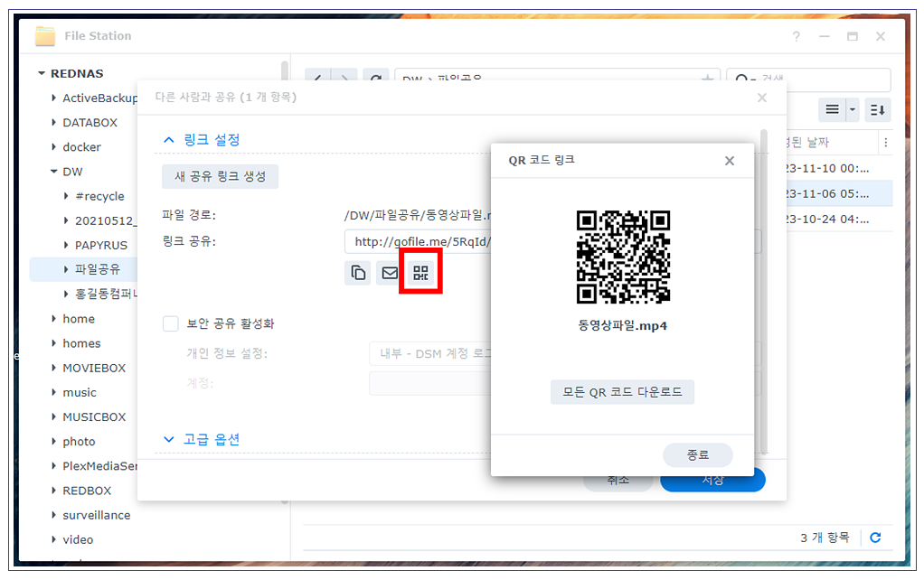Click the sort order icon
Image resolution: width=924 pixels, height=580 pixels.
pos(878,109)
